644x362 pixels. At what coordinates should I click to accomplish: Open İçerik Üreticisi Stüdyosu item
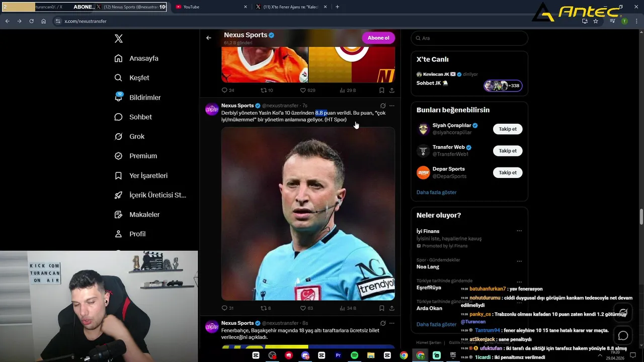[150, 195]
